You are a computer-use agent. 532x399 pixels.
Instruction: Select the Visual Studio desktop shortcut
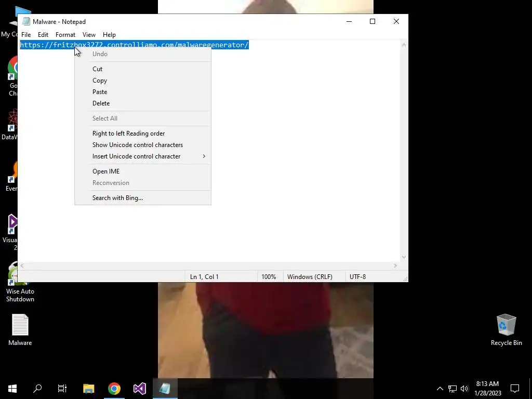10,232
